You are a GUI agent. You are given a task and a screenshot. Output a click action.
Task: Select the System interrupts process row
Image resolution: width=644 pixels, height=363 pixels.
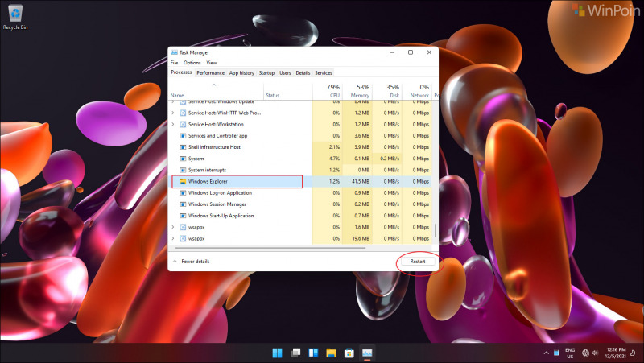tap(233, 171)
